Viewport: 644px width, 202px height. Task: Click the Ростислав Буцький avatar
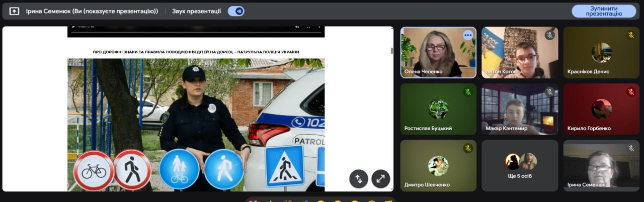click(438, 109)
